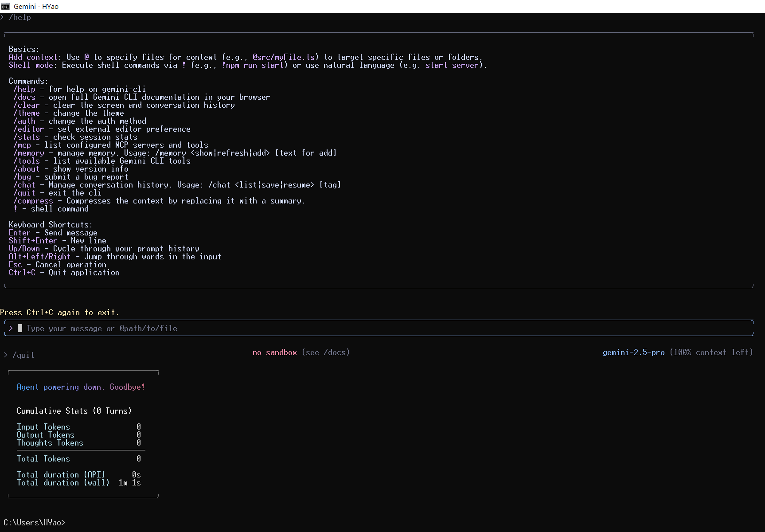Viewport: 765px width, 532px height.
Task: Click the '/tools' command entry
Action: click(x=102, y=161)
